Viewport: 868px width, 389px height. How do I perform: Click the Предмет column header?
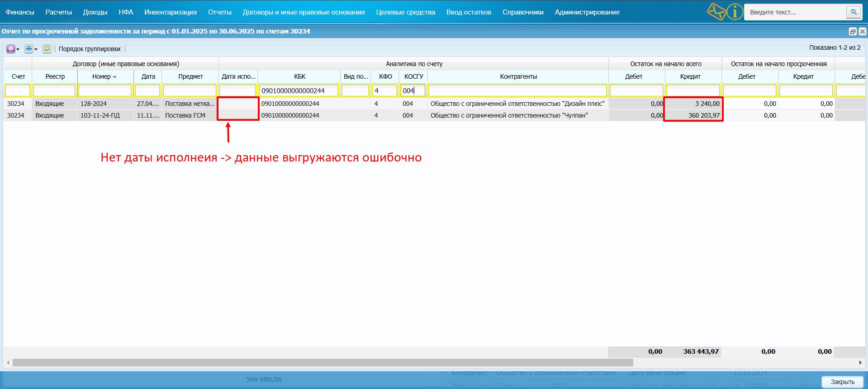(190, 76)
